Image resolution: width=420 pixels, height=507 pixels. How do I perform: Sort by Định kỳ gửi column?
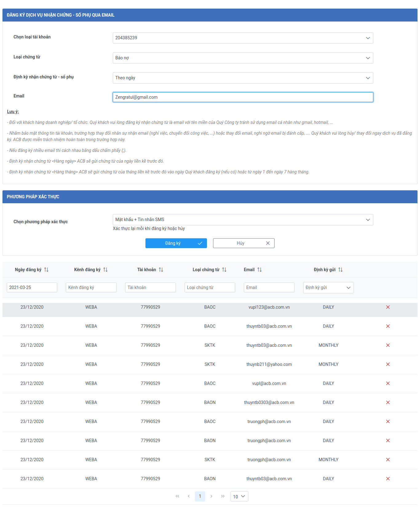click(x=340, y=270)
